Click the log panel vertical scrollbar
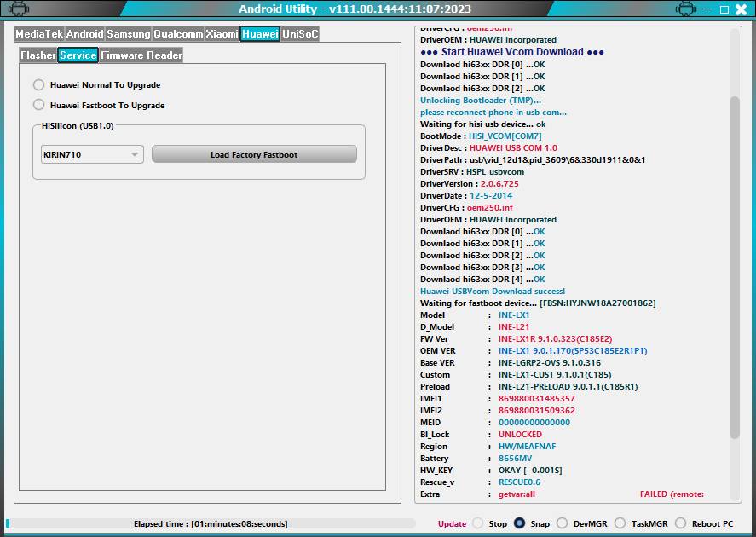The height and width of the screenshot is (537, 756). click(x=735, y=268)
